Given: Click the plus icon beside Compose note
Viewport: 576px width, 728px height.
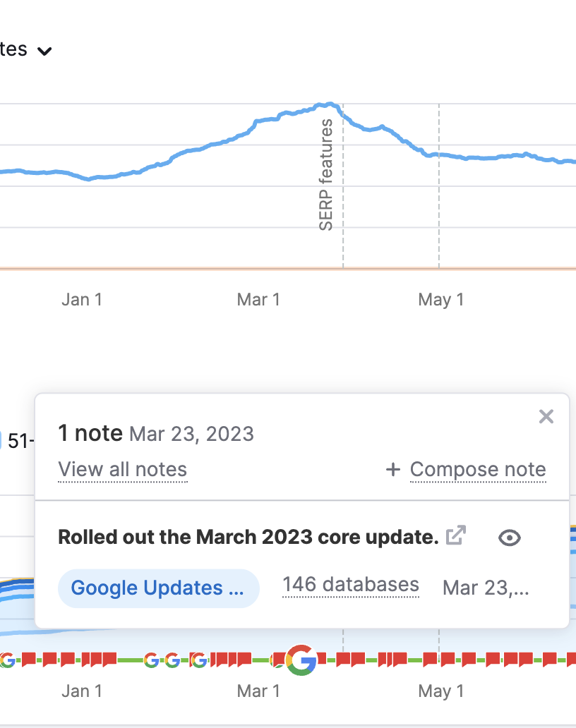Looking at the screenshot, I should click(393, 469).
